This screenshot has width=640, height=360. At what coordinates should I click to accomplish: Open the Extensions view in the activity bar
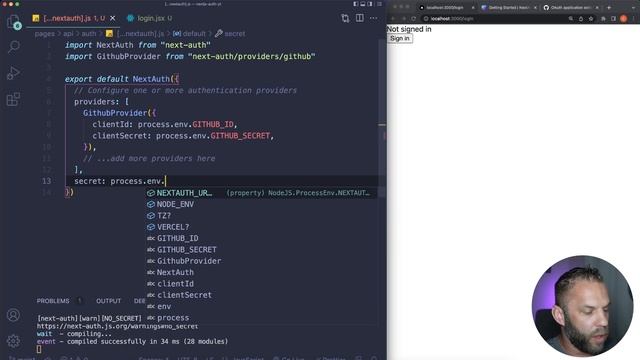(13, 99)
